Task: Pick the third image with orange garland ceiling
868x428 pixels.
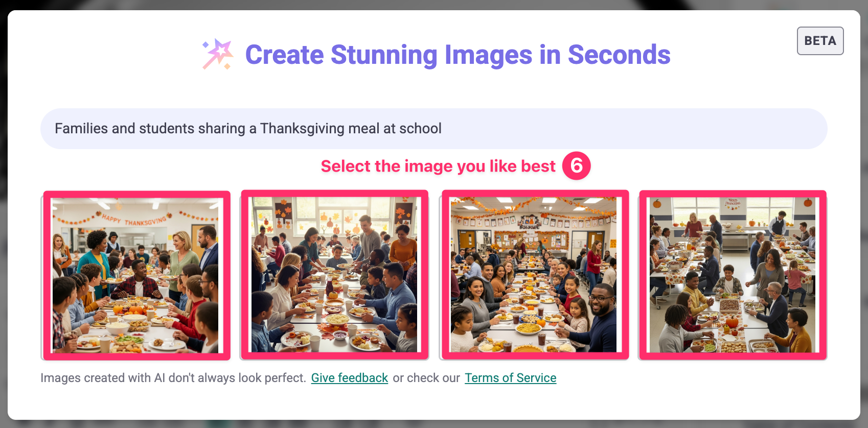Action: point(535,275)
